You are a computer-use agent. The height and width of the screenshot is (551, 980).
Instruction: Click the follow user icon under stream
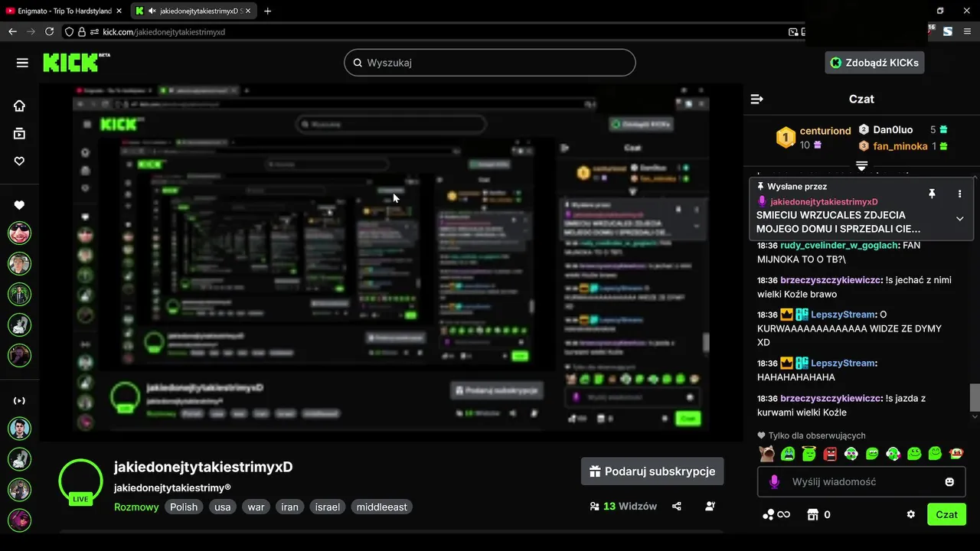pos(710,506)
